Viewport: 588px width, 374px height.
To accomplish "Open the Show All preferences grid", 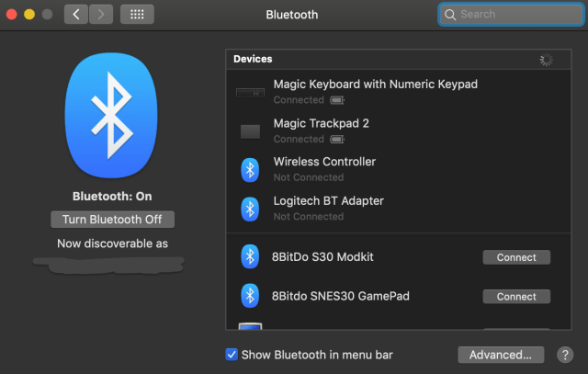I will (137, 15).
